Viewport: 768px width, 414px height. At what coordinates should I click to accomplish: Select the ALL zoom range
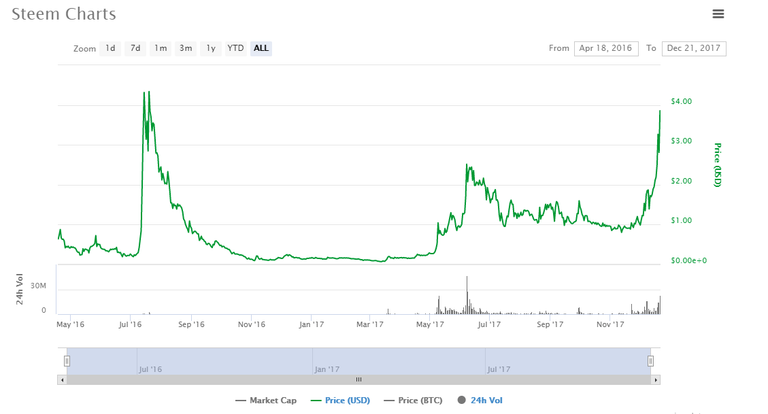261,48
